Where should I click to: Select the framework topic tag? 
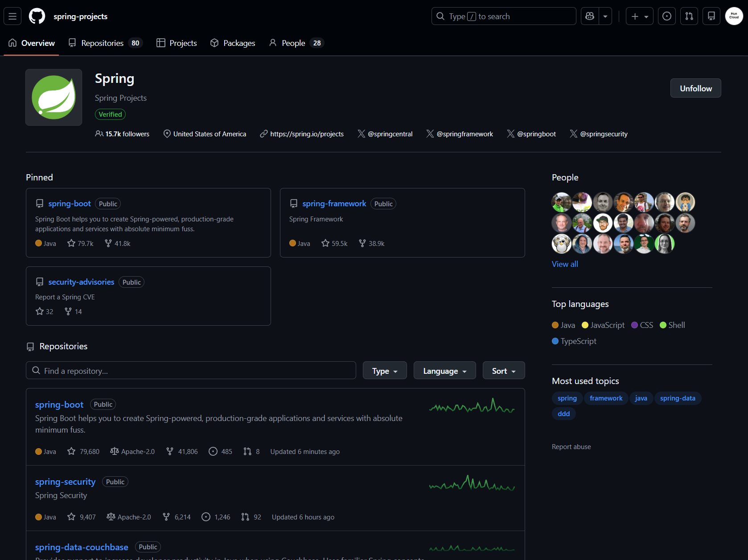point(606,398)
